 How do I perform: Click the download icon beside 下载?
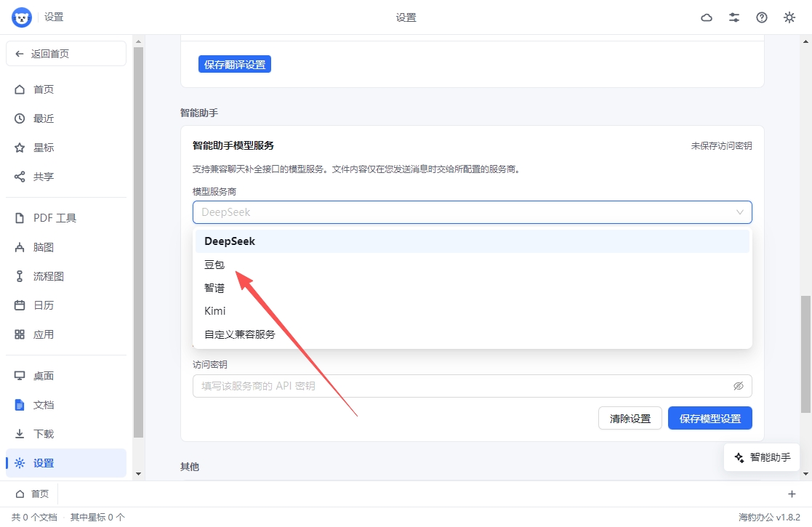pos(20,434)
